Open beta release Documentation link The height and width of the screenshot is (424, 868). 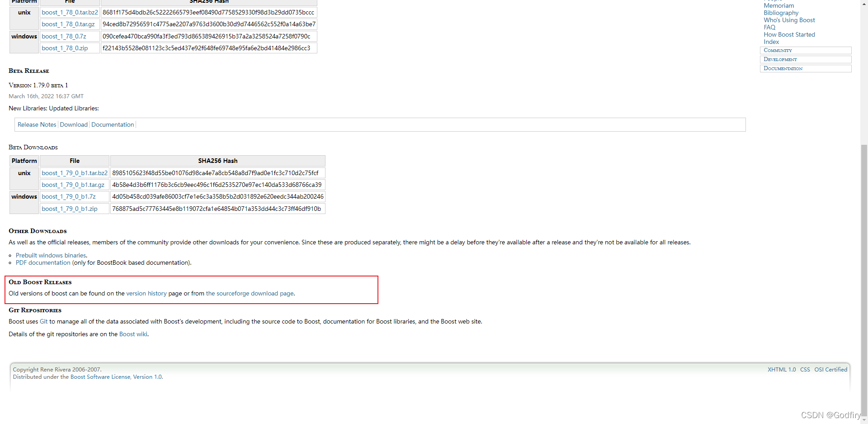tap(113, 124)
